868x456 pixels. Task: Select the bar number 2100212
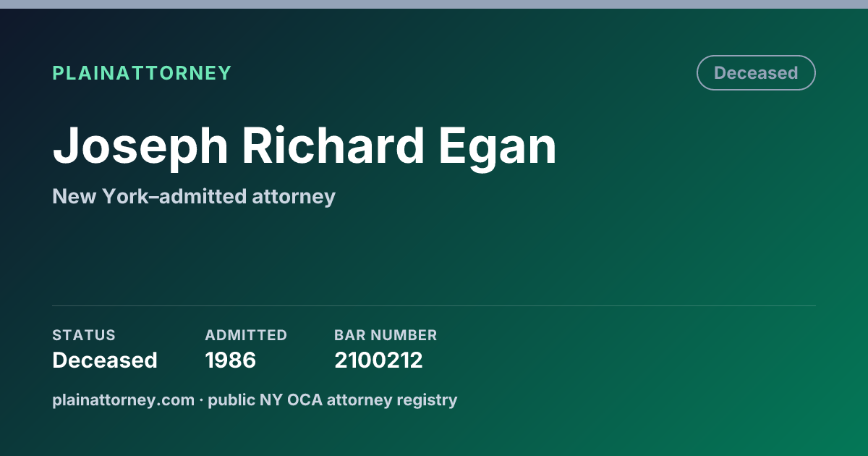(378, 360)
